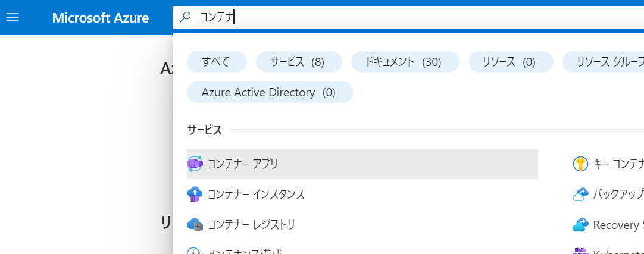Click the Recovery Services cloud icon
The image size is (644, 254).
tap(580, 225)
